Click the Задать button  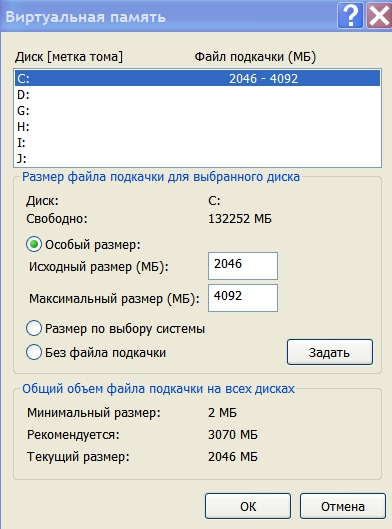(330, 352)
